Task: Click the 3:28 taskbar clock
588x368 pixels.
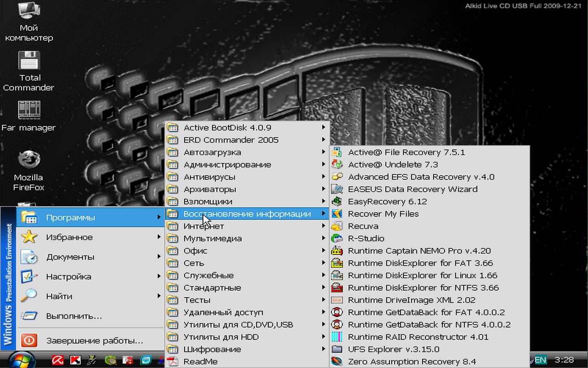Action: [564, 360]
